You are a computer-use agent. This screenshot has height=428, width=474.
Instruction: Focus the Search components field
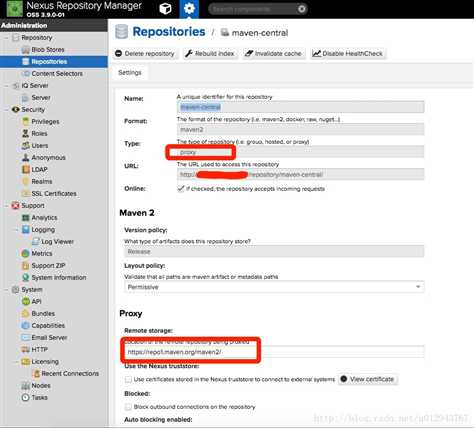click(x=257, y=9)
